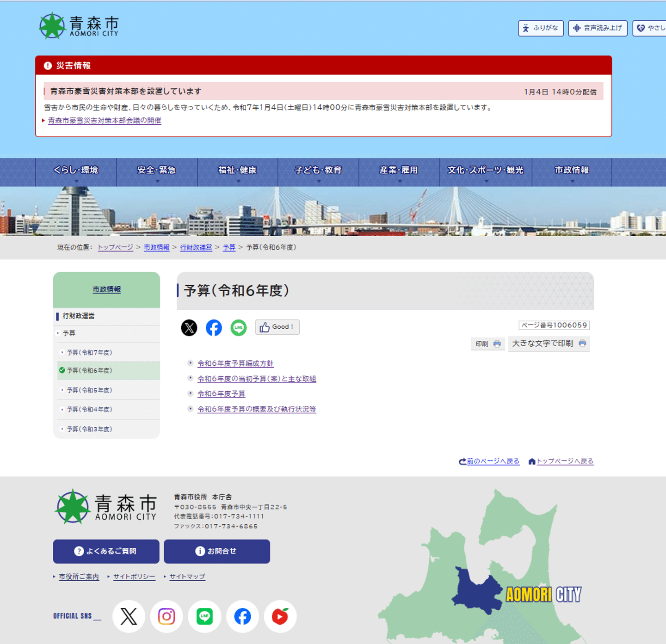The height and width of the screenshot is (644, 666).
Task: Expand the 市政情報 navigation menu
Action: [572, 172]
